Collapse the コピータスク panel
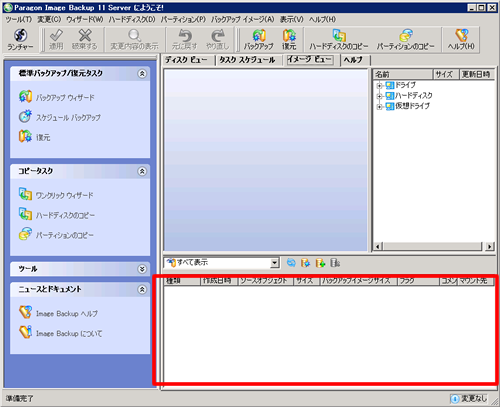Viewport: 500px width, 407px height. (x=142, y=171)
